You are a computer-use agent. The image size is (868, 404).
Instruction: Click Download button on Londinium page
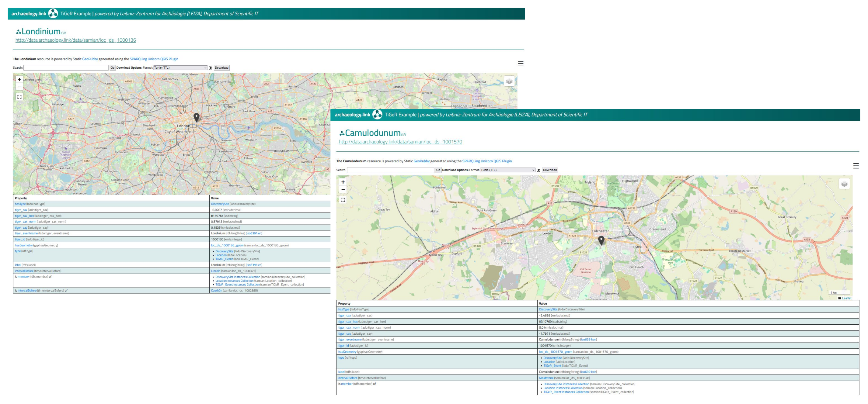pos(222,68)
